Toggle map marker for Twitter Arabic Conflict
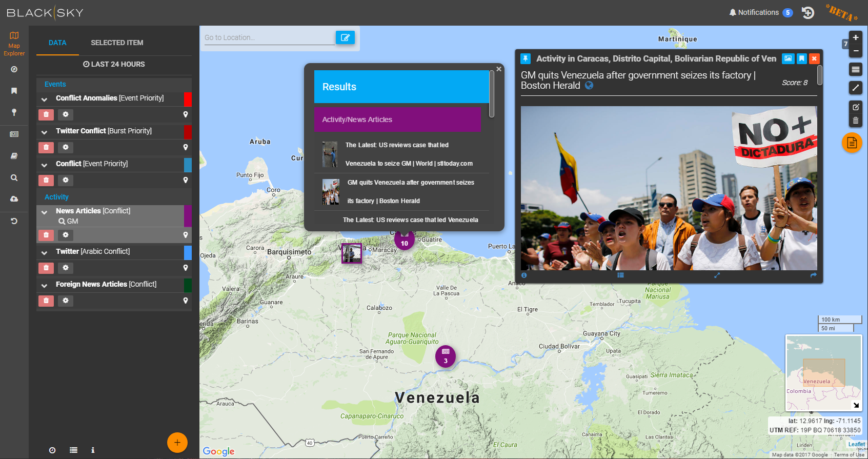 point(186,268)
